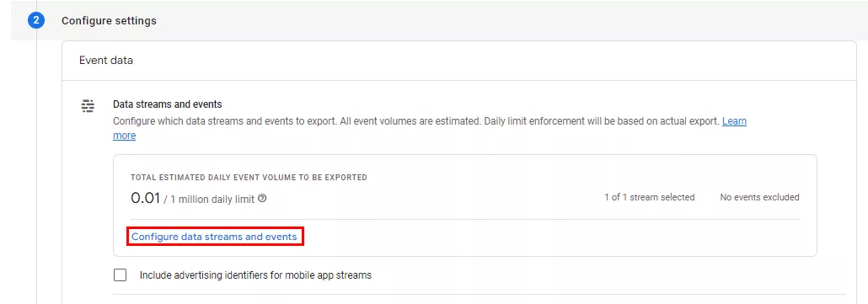Enable advertising identifiers for mobile app streams
The image size is (868, 304).
click(x=120, y=275)
